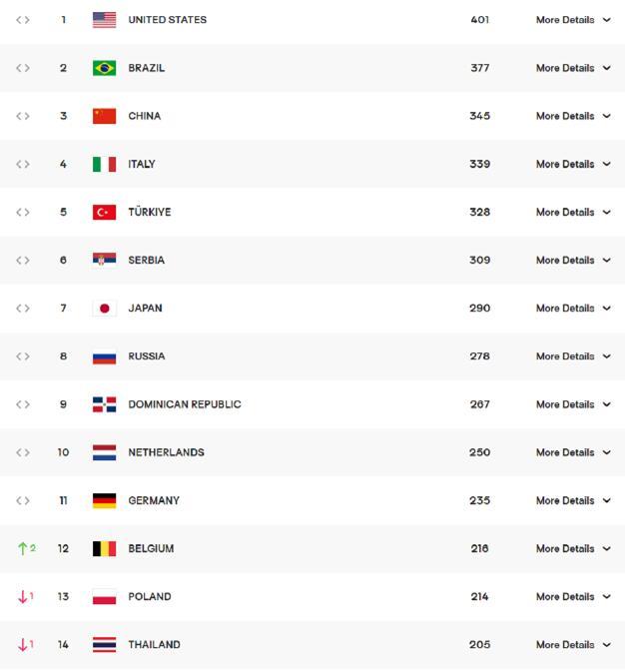Open the More Details chevron for Italy
The image size is (625, 672).
607,164
